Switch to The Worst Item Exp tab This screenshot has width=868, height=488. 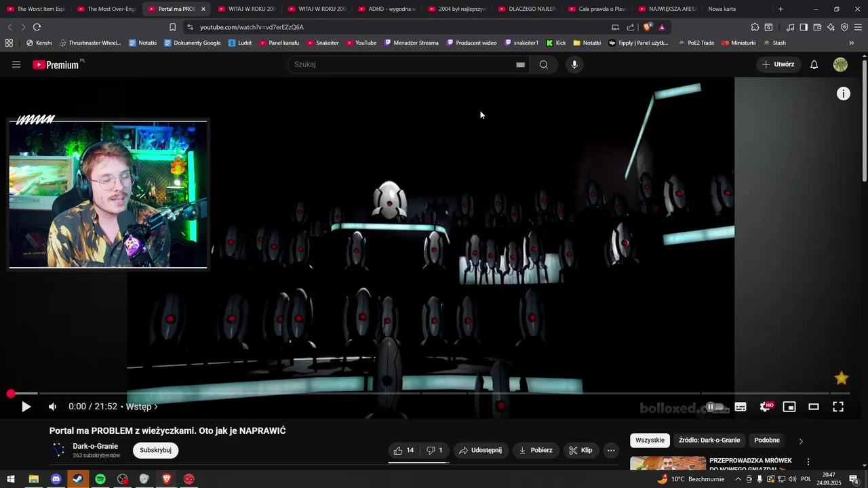click(x=37, y=9)
